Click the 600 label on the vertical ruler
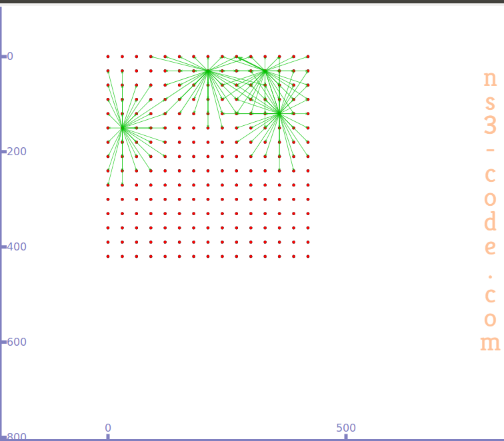 pyautogui.click(x=17, y=342)
